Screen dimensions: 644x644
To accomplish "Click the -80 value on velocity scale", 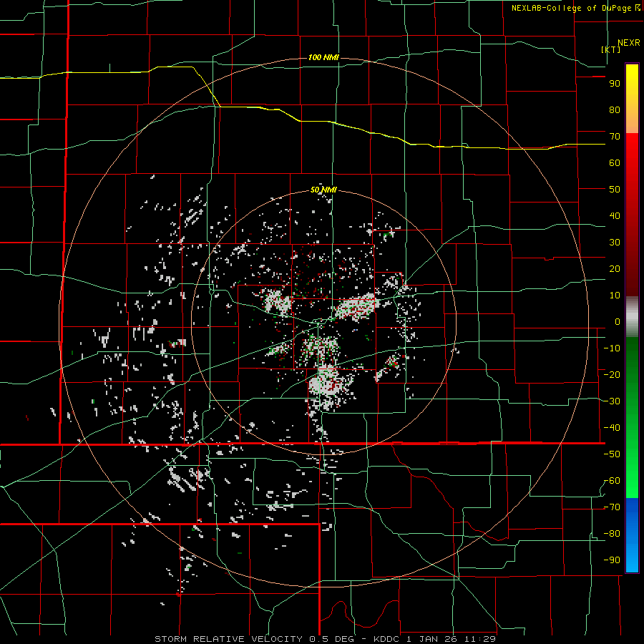I will click(612, 534).
